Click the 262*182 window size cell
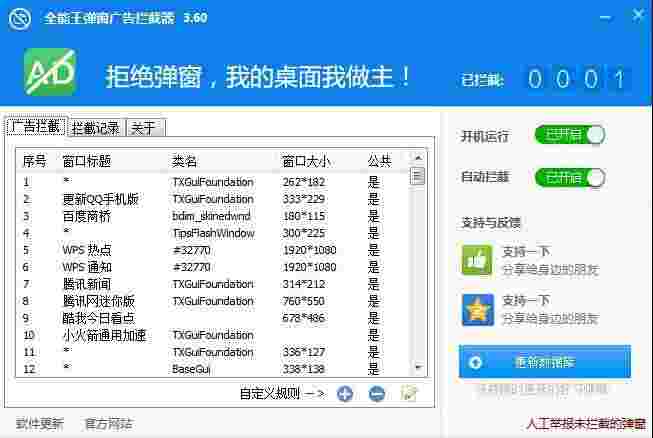653x438 pixels. pyautogui.click(x=304, y=182)
